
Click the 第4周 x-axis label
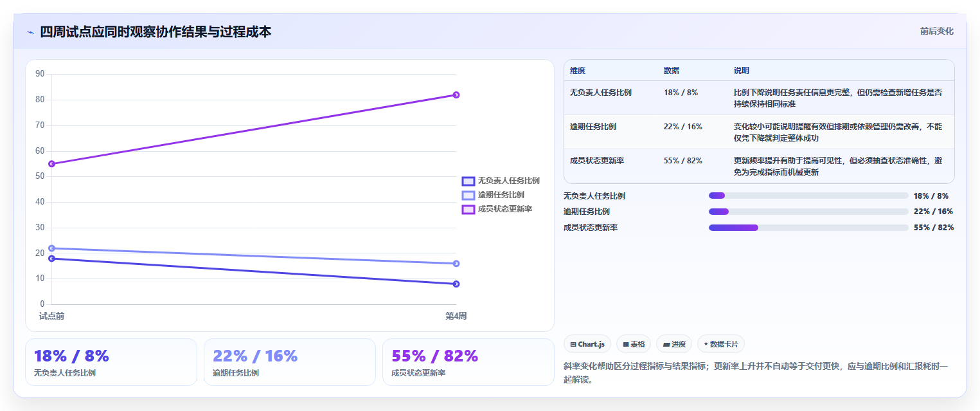click(x=456, y=316)
